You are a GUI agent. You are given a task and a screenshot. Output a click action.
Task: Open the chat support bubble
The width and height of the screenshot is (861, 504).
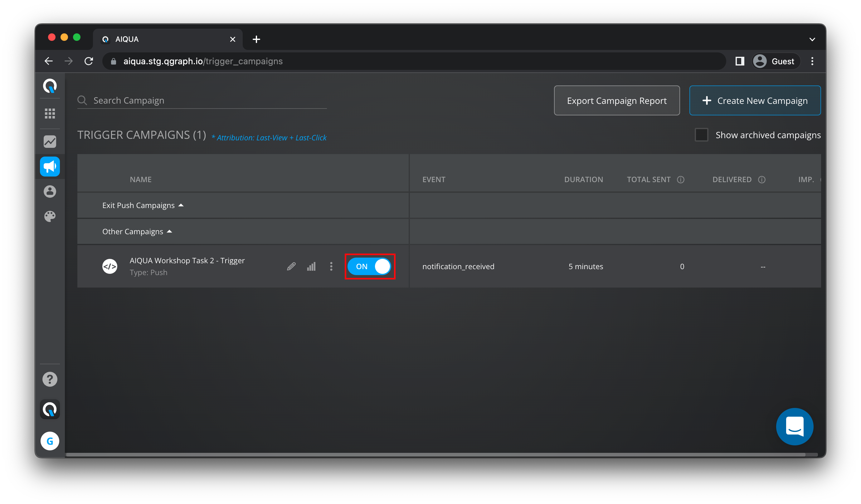[x=794, y=426]
